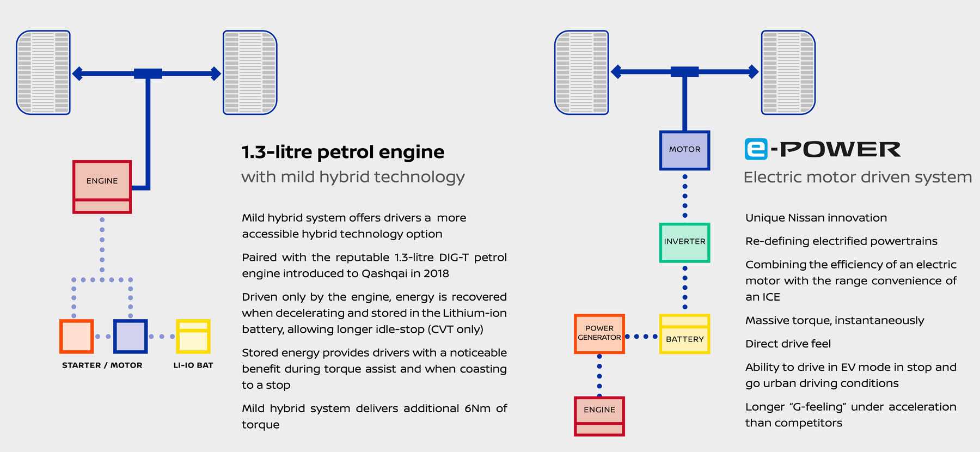Click 'Mild hybrid system delivers additional 6Nm of' line
This screenshot has height=452, width=980.
(x=374, y=408)
